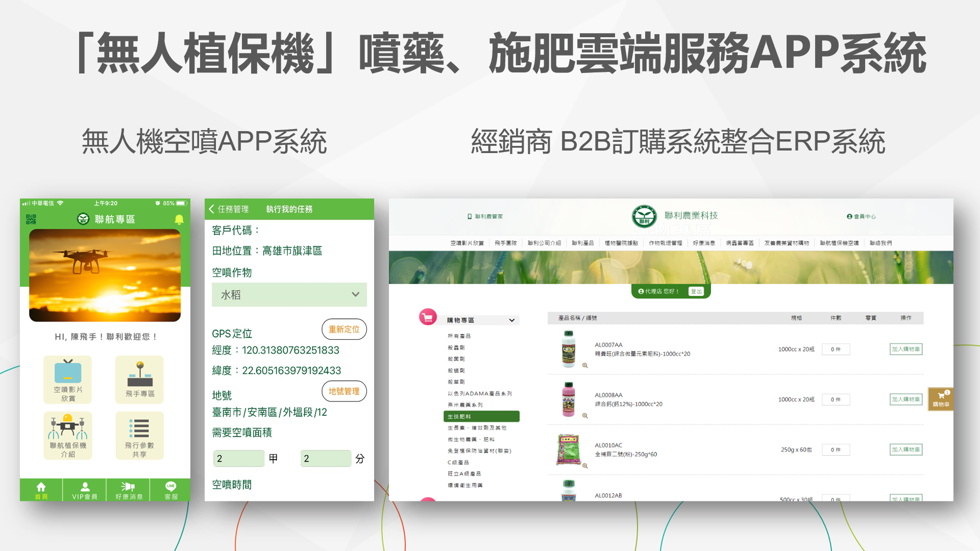Image resolution: width=980 pixels, height=551 pixels.
Task: Tap the drone sunset banner image
Action: (105, 275)
